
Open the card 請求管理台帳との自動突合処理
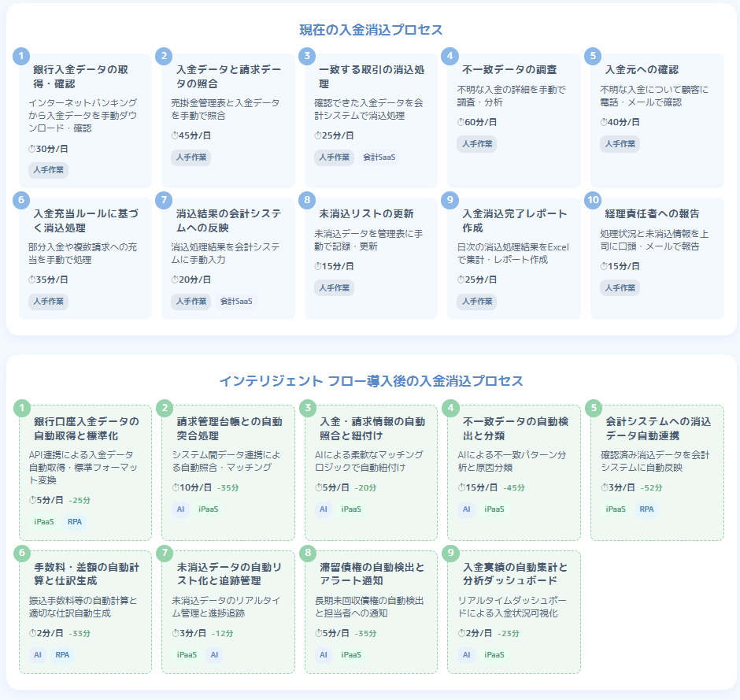click(228, 472)
